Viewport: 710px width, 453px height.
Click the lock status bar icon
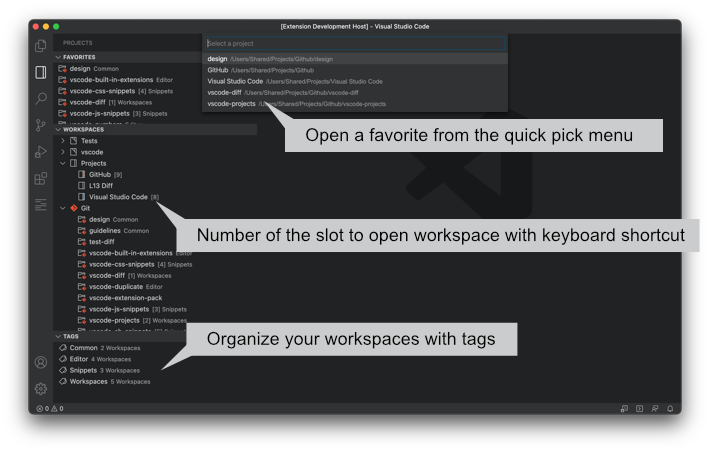click(624, 409)
